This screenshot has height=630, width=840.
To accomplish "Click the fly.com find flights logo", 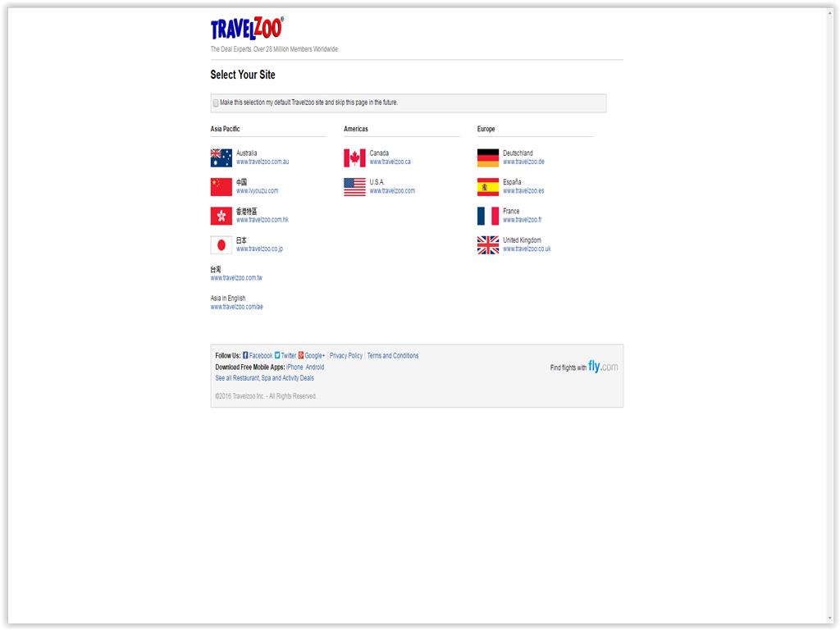I will click(x=602, y=367).
